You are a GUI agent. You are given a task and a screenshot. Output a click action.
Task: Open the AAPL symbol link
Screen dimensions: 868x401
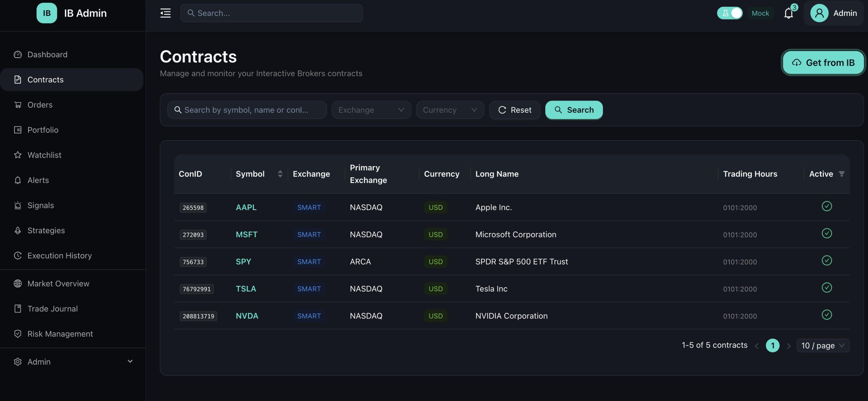246,207
